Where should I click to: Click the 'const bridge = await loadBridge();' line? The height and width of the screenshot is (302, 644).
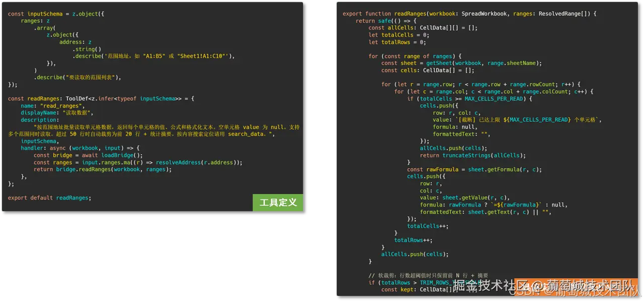tap(89, 155)
